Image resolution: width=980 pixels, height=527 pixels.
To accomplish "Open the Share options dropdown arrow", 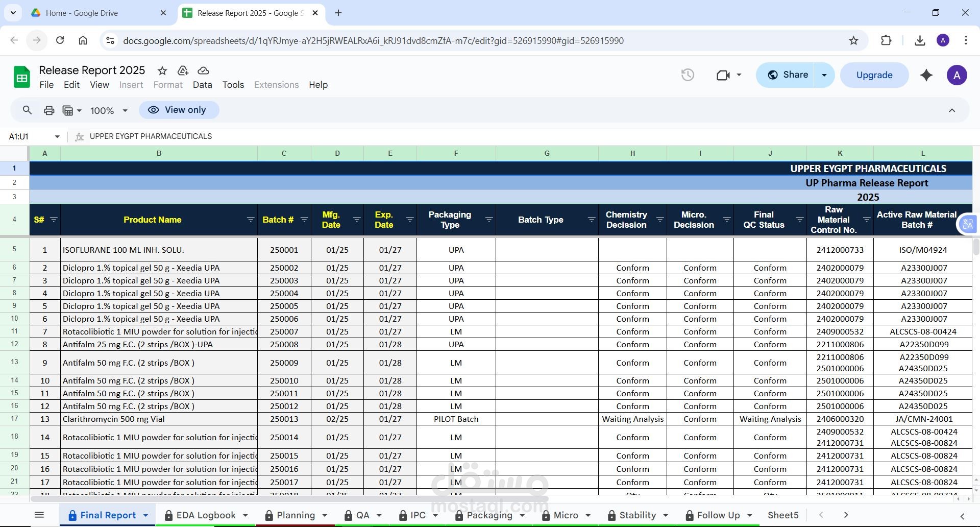I will [x=824, y=75].
